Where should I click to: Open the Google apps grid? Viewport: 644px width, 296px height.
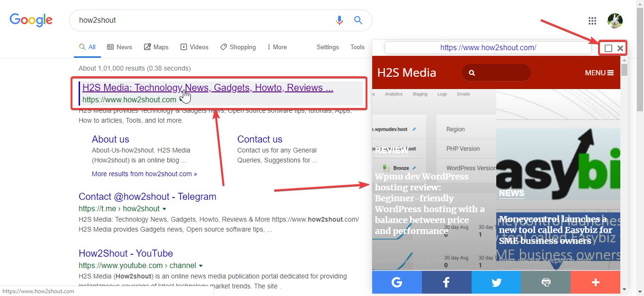point(592,20)
